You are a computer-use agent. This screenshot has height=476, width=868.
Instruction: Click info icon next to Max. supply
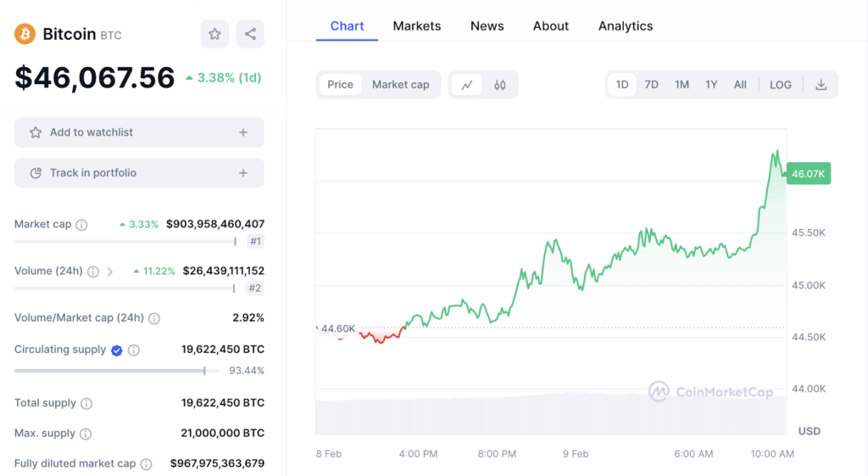(85, 434)
